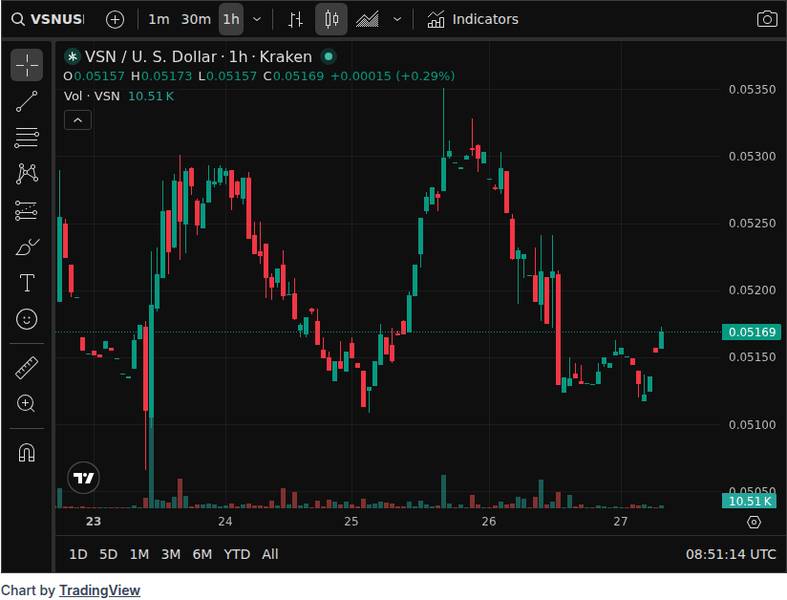Click date label 26 on time axis
Screen dimensions: 787x600
tap(489, 521)
